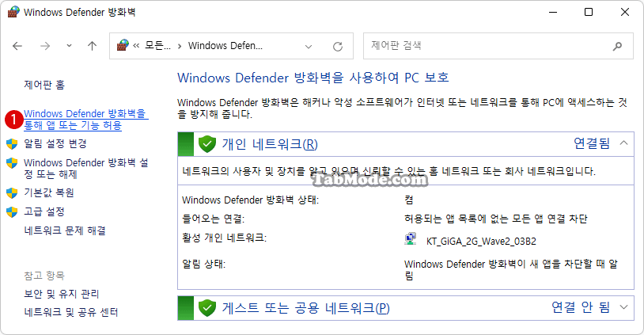Image resolution: width=644 pixels, height=335 pixels.
Task: Open the 알림 설정 변경 link
Action: (55, 144)
